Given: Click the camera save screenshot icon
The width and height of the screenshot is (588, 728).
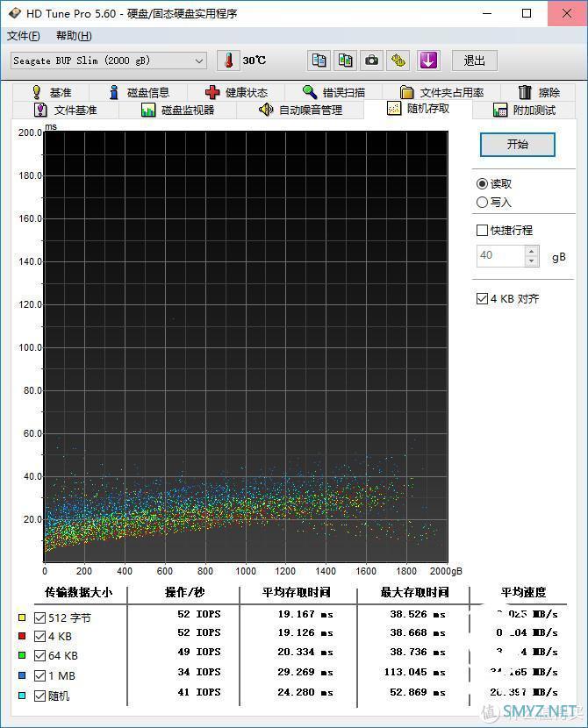Looking at the screenshot, I should coord(371,61).
